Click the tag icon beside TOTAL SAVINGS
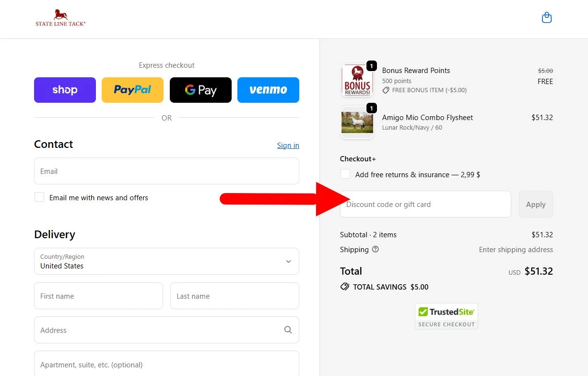 pyautogui.click(x=344, y=287)
